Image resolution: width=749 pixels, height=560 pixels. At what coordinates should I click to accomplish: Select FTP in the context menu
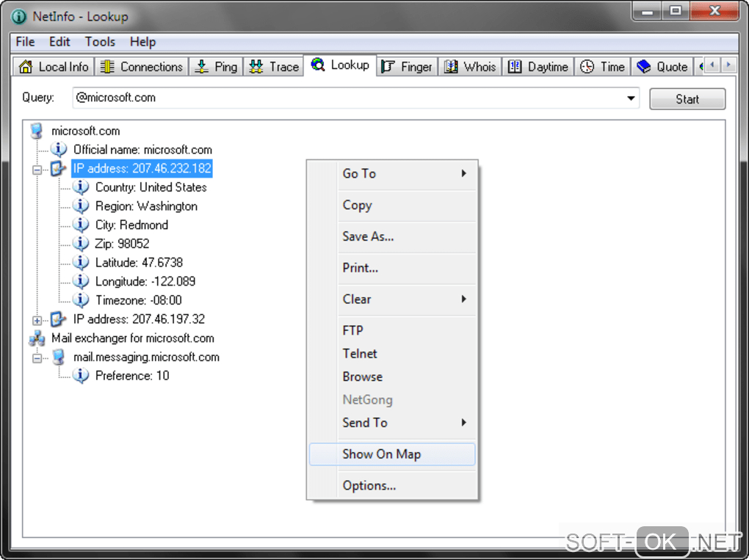click(392, 330)
